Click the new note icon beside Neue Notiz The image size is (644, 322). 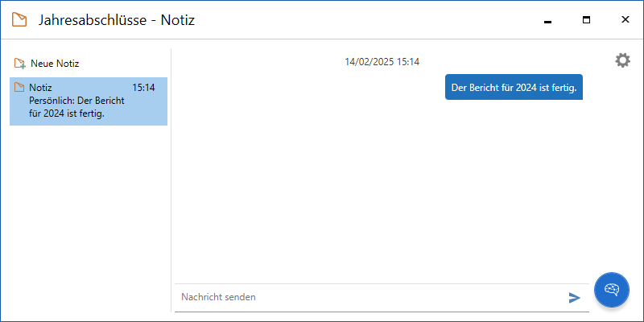pyautogui.click(x=20, y=64)
